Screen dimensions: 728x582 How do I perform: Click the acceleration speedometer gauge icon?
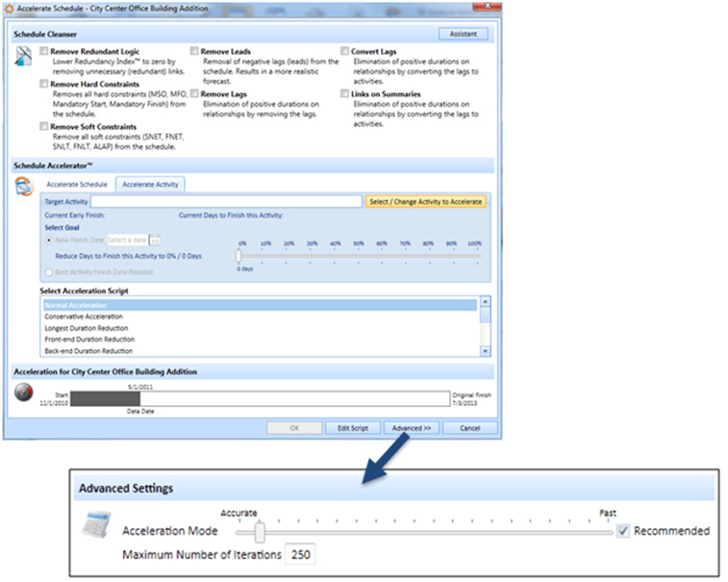point(23,394)
